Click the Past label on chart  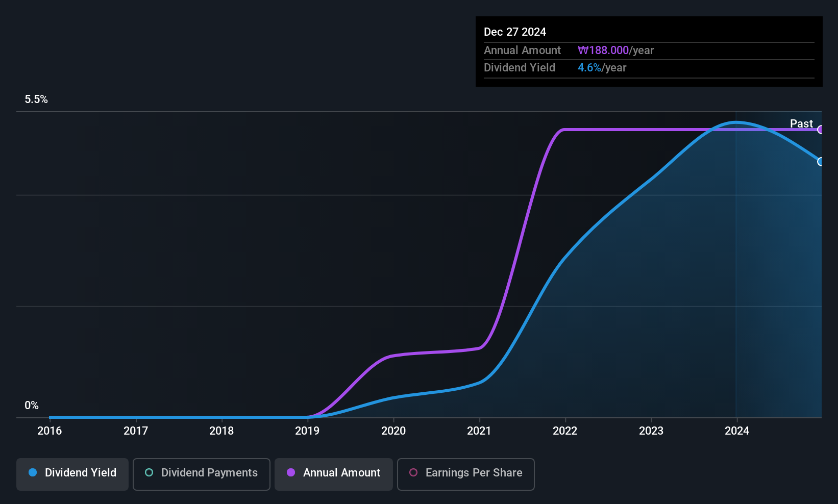(801, 123)
